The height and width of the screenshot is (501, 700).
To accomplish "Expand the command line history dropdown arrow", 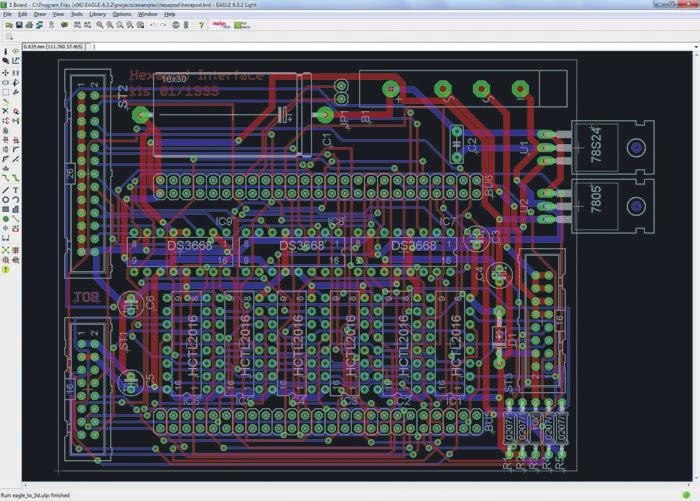I will coord(696,46).
